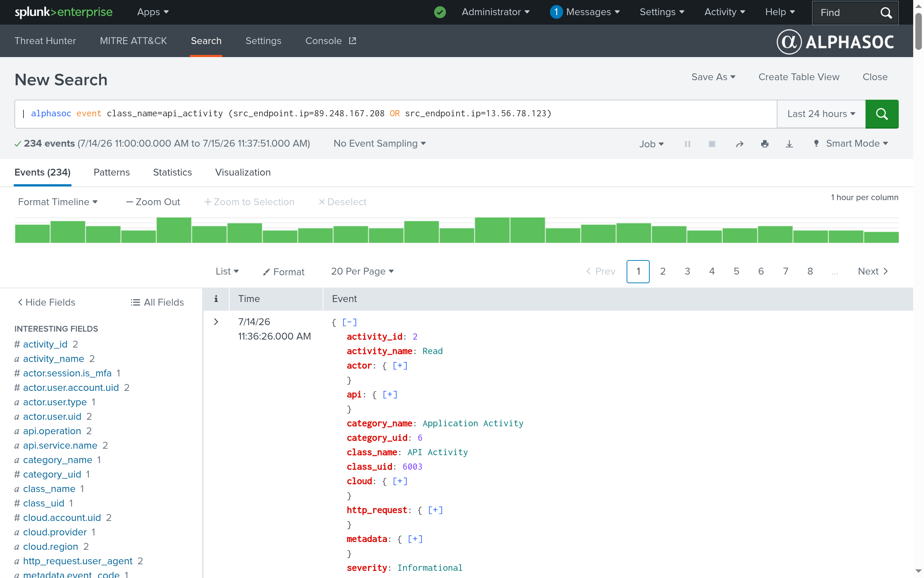The height and width of the screenshot is (578, 924).
Task: Select the activity_id field
Action: click(x=45, y=344)
